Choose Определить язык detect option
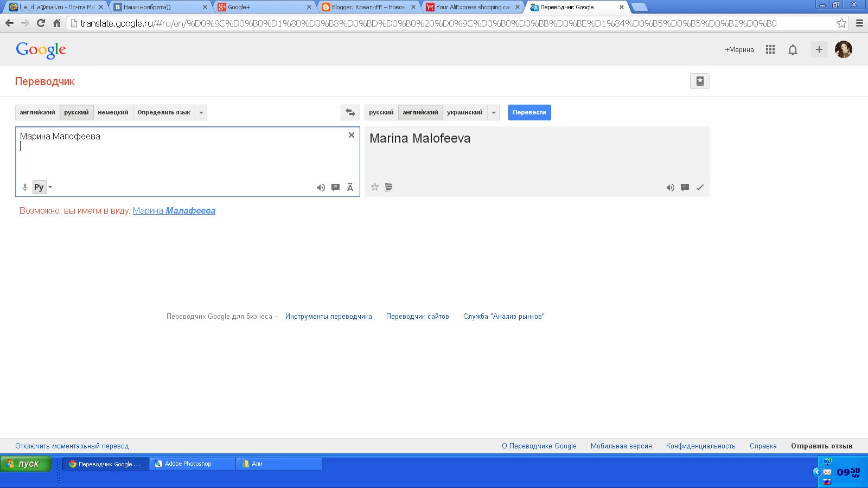Viewport: 868px width, 488px height. (x=164, y=112)
